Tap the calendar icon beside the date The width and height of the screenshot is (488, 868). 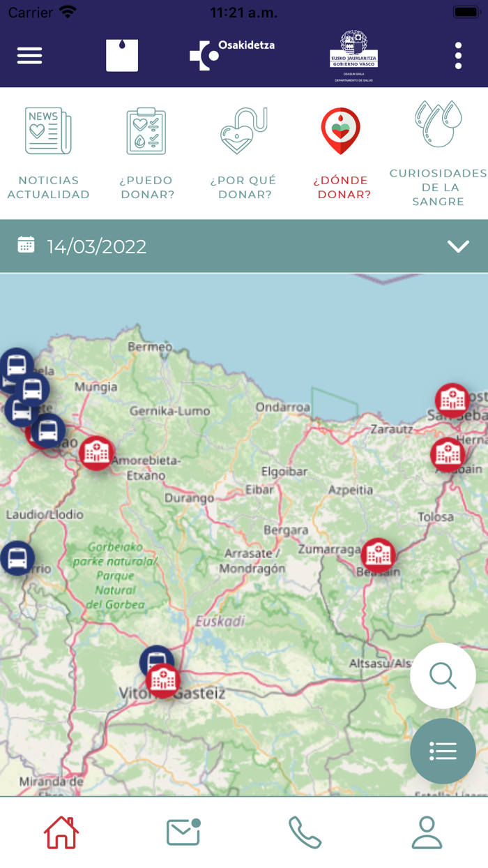click(26, 245)
